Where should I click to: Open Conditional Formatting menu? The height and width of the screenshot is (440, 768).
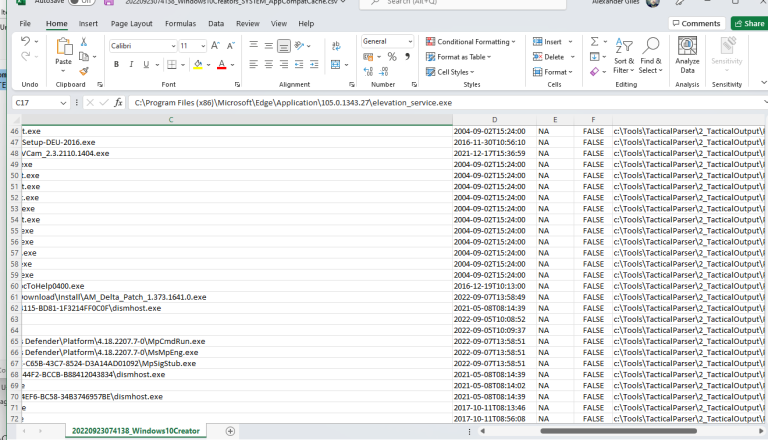point(470,42)
